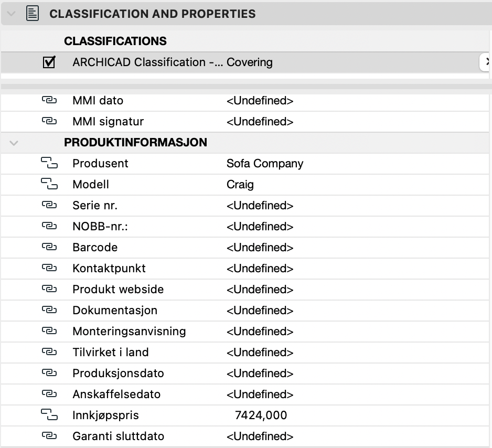This screenshot has width=492, height=448.
Task: Click the link icon beside Barcode
Action: (49, 247)
